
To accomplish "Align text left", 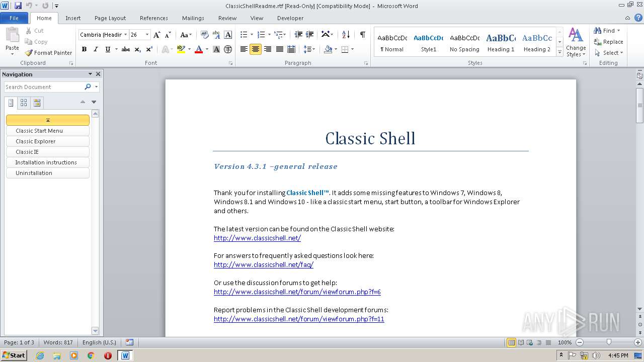I will point(244,49).
